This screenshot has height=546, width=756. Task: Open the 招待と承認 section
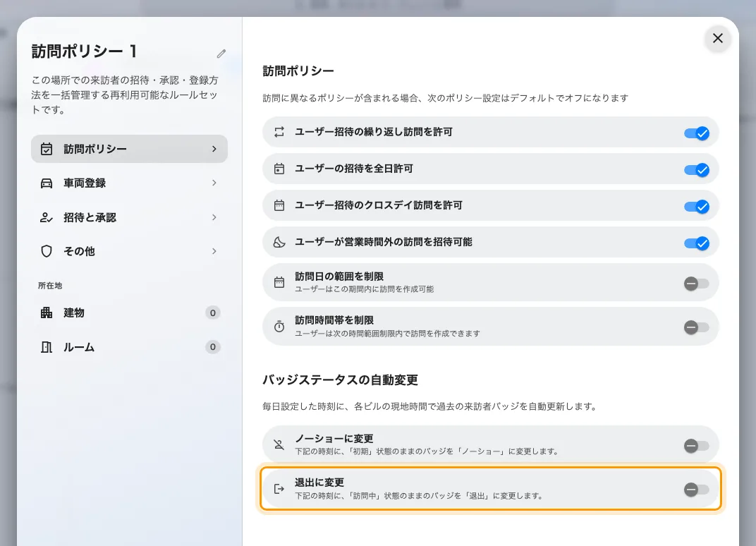point(129,217)
